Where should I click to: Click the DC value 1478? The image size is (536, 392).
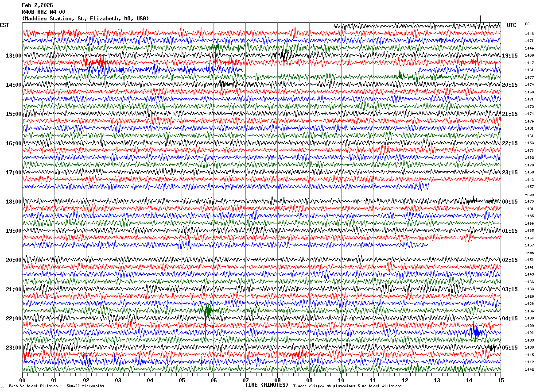coord(529,165)
